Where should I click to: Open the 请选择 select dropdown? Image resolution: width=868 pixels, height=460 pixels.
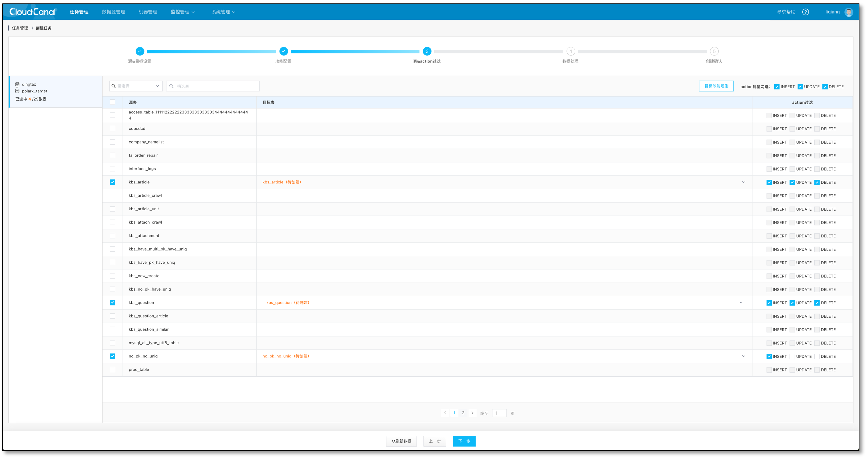136,86
